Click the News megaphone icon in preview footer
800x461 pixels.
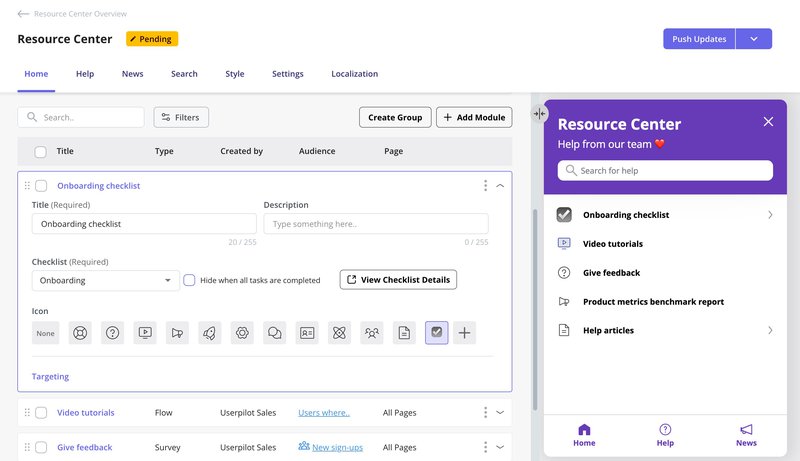point(746,430)
